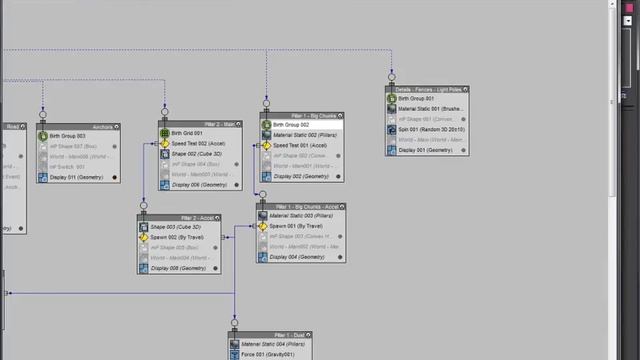This screenshot has height=360, width=640.
Task: Click the Display 006 (Geometry) icon
Action: point(164,185)
